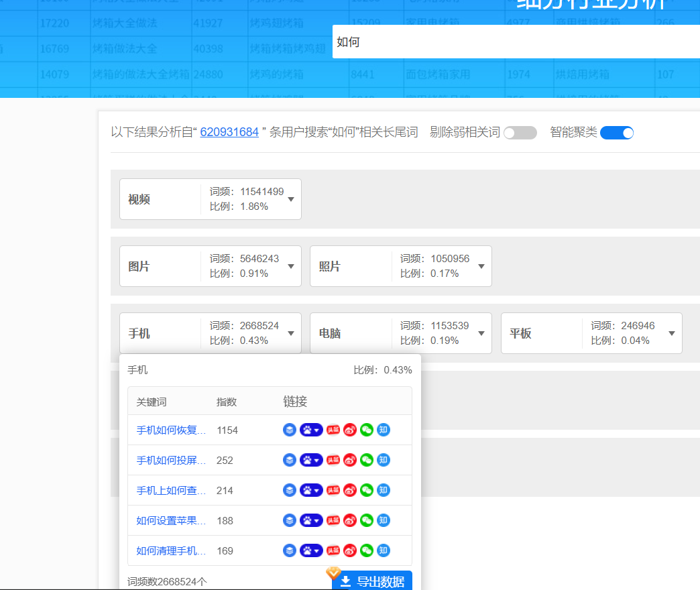Expand the 平板 category dropdown arrow
700x590 pixels.
[x=672, y=333]
